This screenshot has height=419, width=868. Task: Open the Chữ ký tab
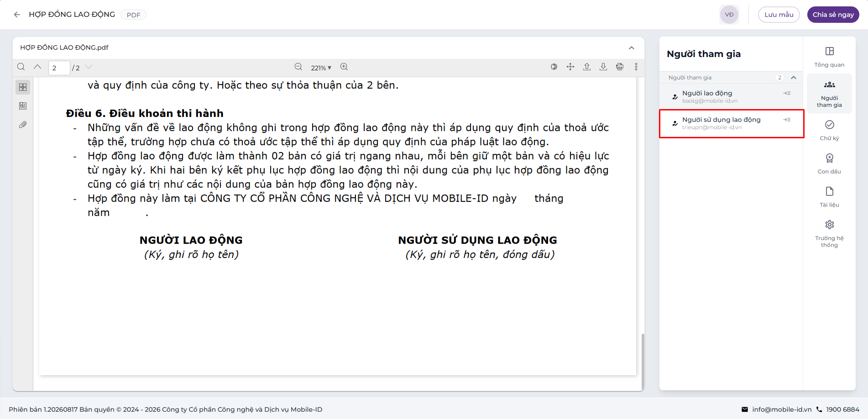coord(829,131)
